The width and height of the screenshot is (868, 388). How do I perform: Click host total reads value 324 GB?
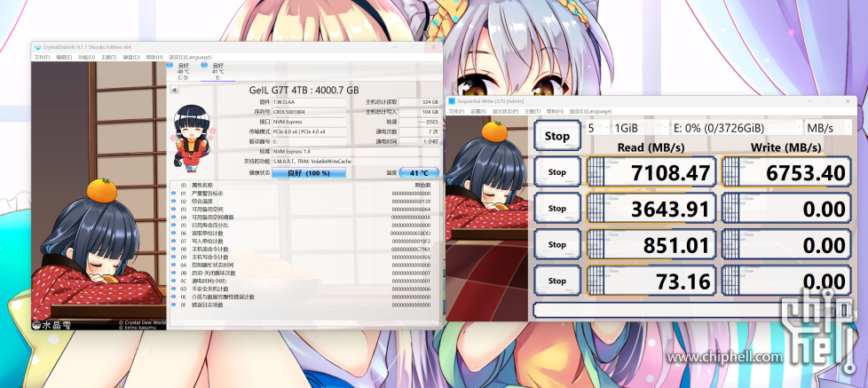click(419, 102)
